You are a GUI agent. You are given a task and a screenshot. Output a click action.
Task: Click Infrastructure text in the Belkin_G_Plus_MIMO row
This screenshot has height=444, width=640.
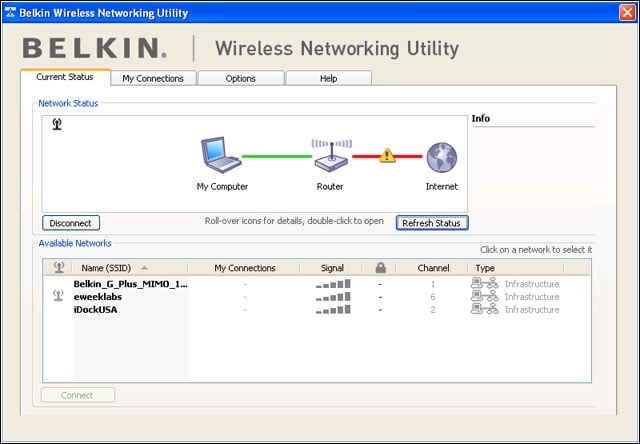pyautogui.click(x=532, y=284)
